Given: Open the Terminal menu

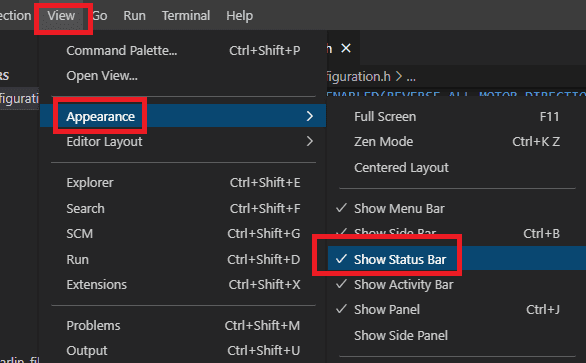Looking at the screenshot, I should pyautogui.click(x=186, y=16).
